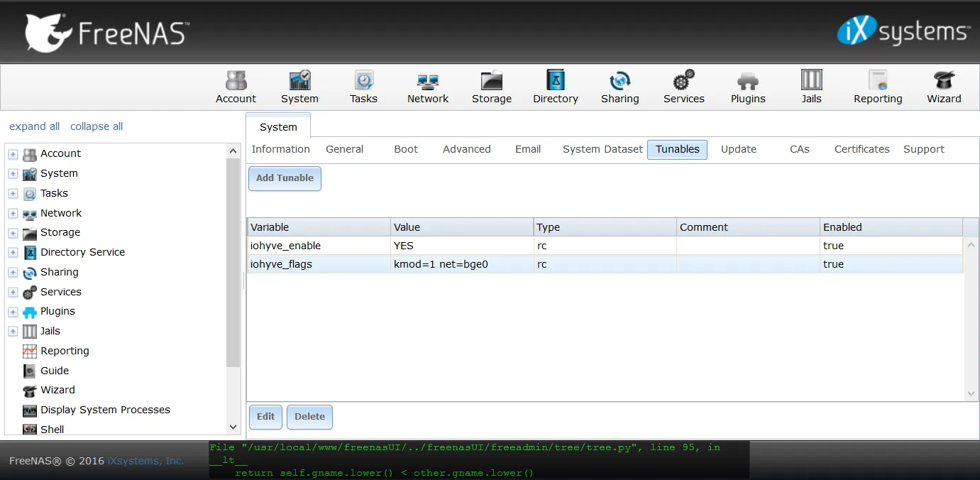Expand the Jails tree node
This screenshot has width=980, height=480.
coord(13,331)
